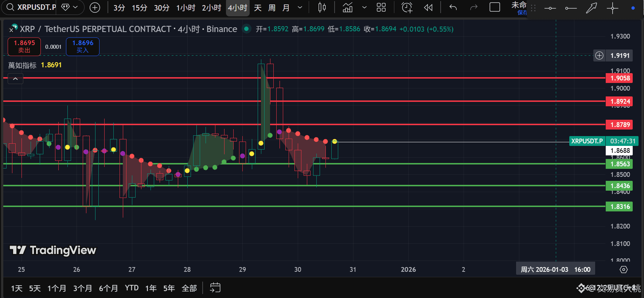Click the blue dot in drawing toolbar
Image resolution: width=644 pixels, height=298 pixels.
(x=633, y=8)
